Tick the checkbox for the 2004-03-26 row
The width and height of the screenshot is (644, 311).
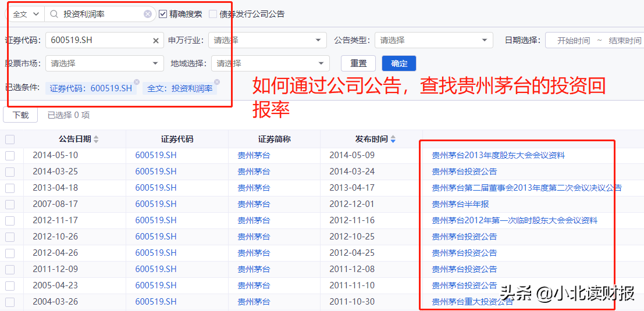[x=10, y=302]
